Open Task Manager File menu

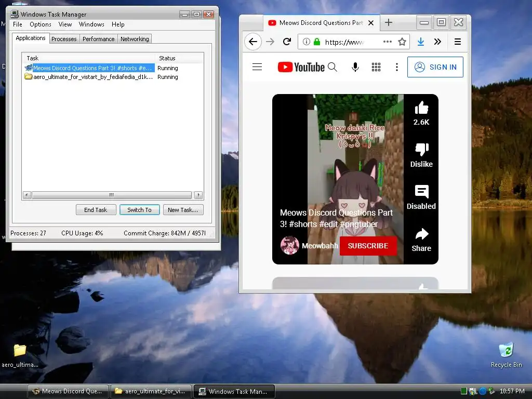click(18, 24)
